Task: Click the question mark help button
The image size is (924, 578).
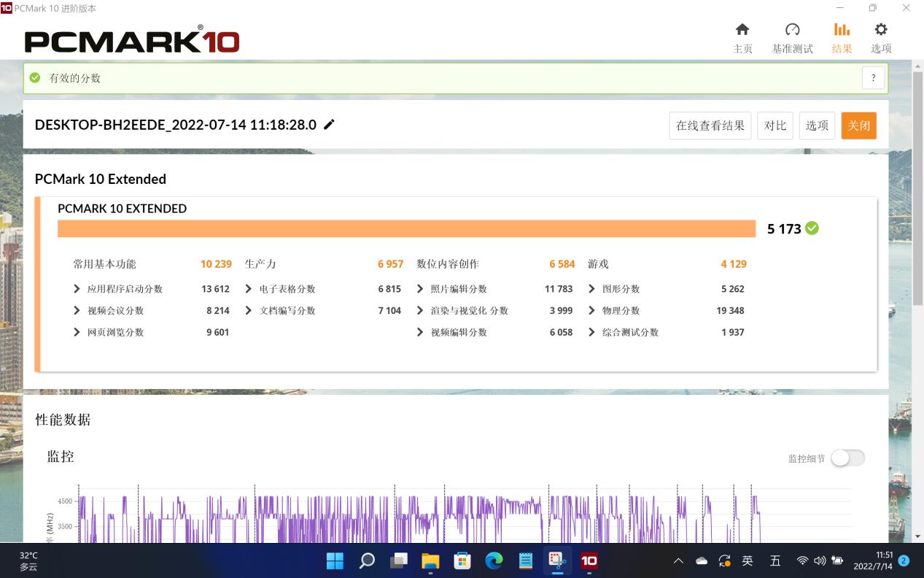Action: [873, 78]
